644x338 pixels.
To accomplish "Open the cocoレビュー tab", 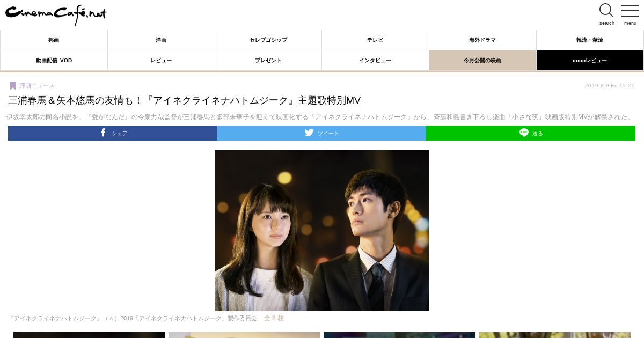I will [x=590, y=61].
